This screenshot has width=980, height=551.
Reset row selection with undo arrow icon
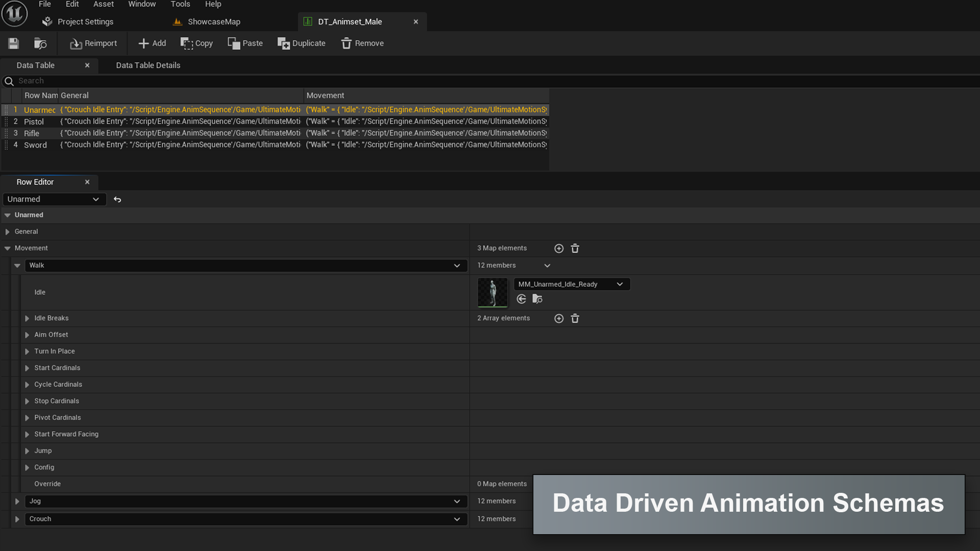[117, 199]
